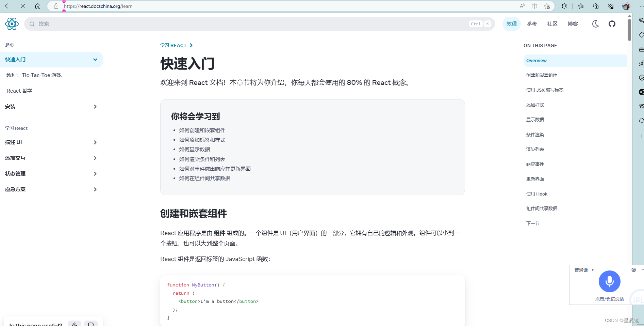Click the address bar URL react.docschina.org/learn
This screenshot has width=644, height=326.
98,6
